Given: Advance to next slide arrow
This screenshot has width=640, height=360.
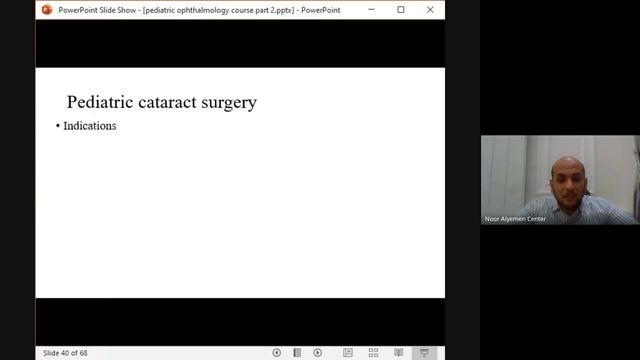Looking at the screenshot, I should [x=318, y=353].
